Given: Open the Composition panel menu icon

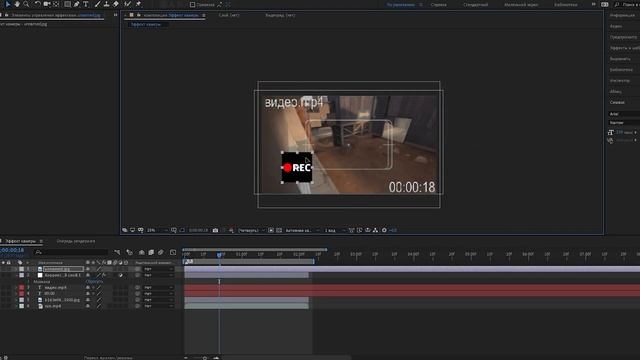Looking at the screenshot, I should (204, 16).
